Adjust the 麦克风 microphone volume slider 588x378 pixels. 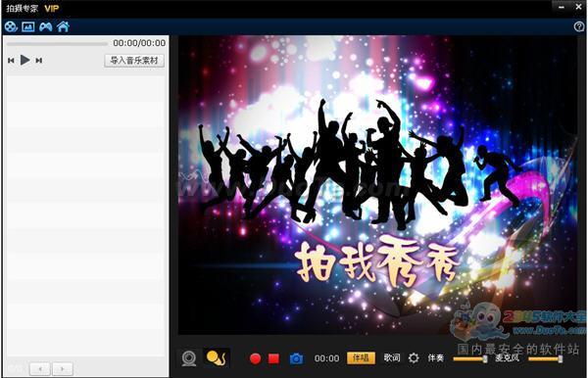click(x=546, y=358)
